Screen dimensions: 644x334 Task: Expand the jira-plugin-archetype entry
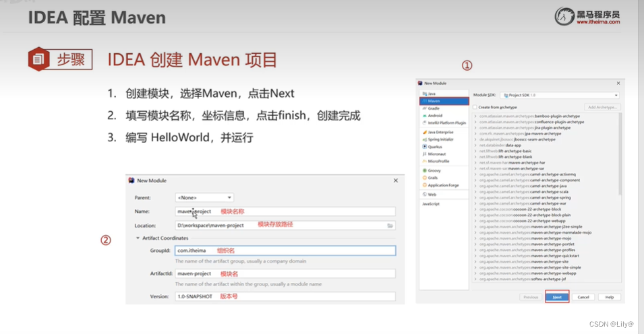[475, 128]
